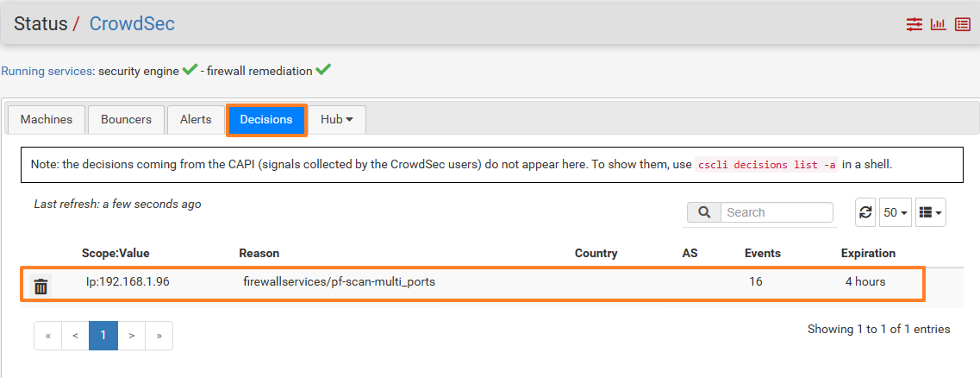Go to next page of results
The height and width of the screenshot is (378, 980).
(131, 336)
